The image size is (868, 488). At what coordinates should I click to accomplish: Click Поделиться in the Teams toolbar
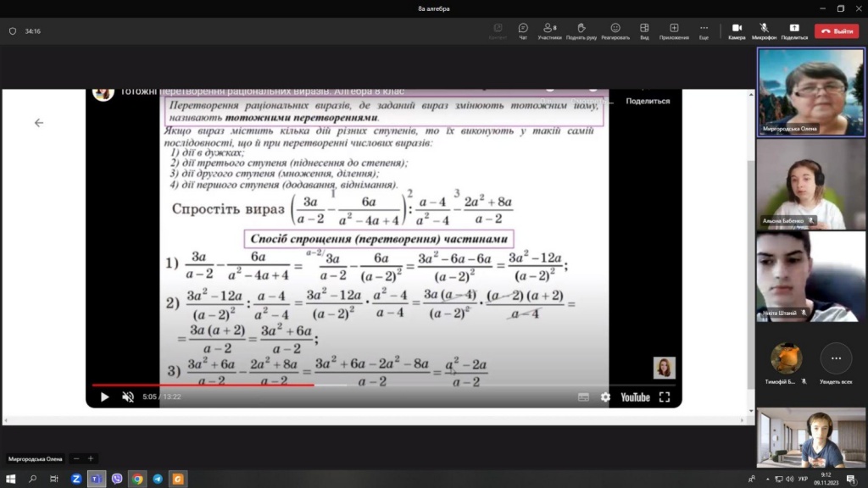tap(794, 30)
